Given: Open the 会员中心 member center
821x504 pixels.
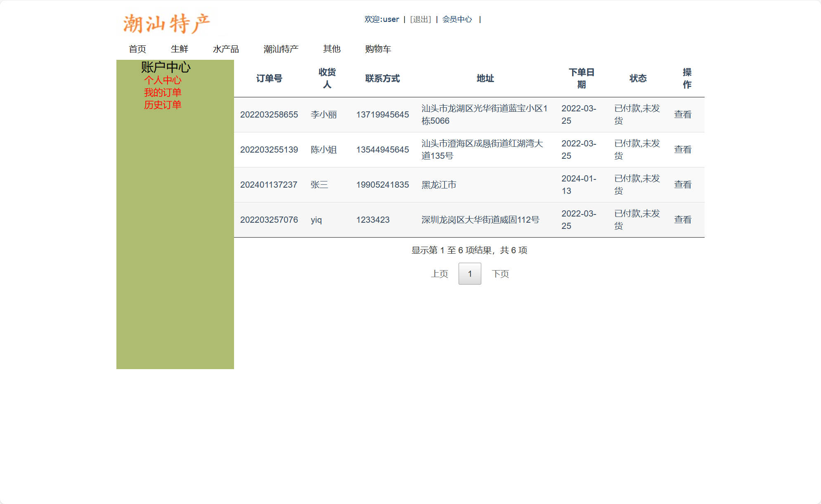Looking at the screenshot, I should pyautogui.click(x=457, y=19).
